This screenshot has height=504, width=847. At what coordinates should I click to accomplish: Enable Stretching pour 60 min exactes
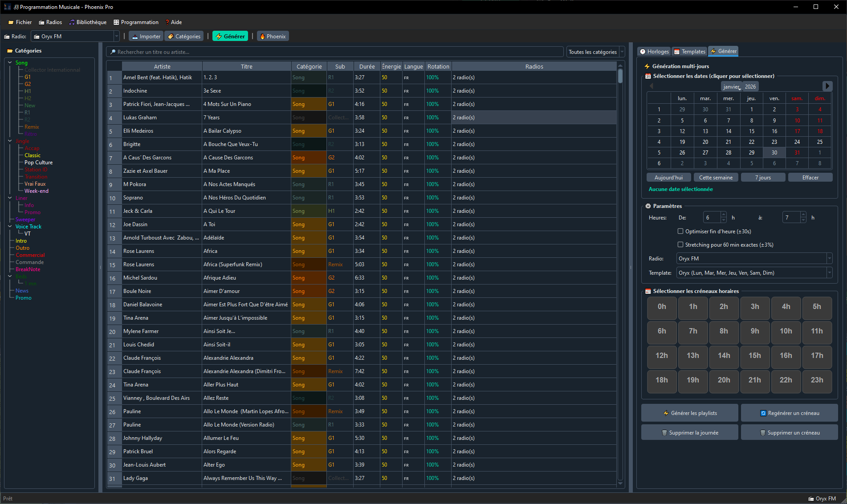click(x=680, y=244)
